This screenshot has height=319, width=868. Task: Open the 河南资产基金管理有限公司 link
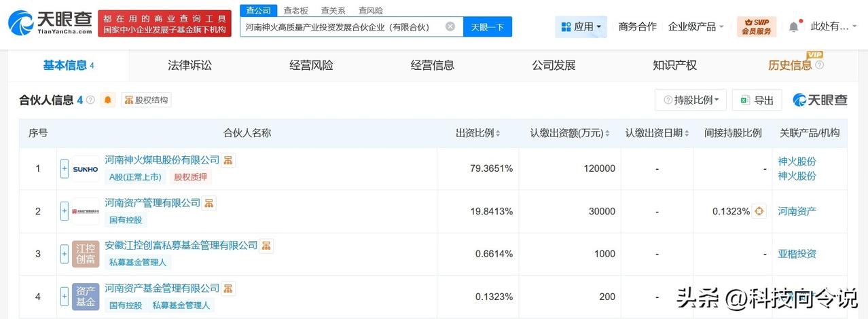coord(162,288)
